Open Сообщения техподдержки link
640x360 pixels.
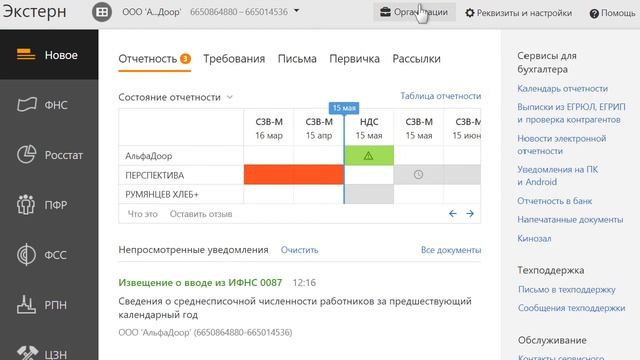(571, 308)
